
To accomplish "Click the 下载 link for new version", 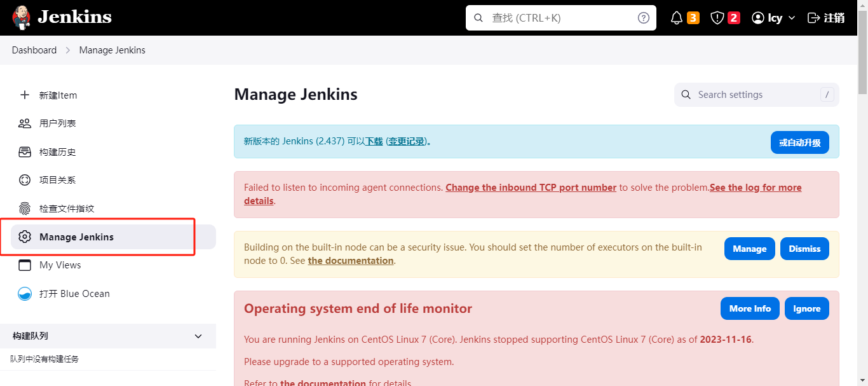I will coord(374,141).
